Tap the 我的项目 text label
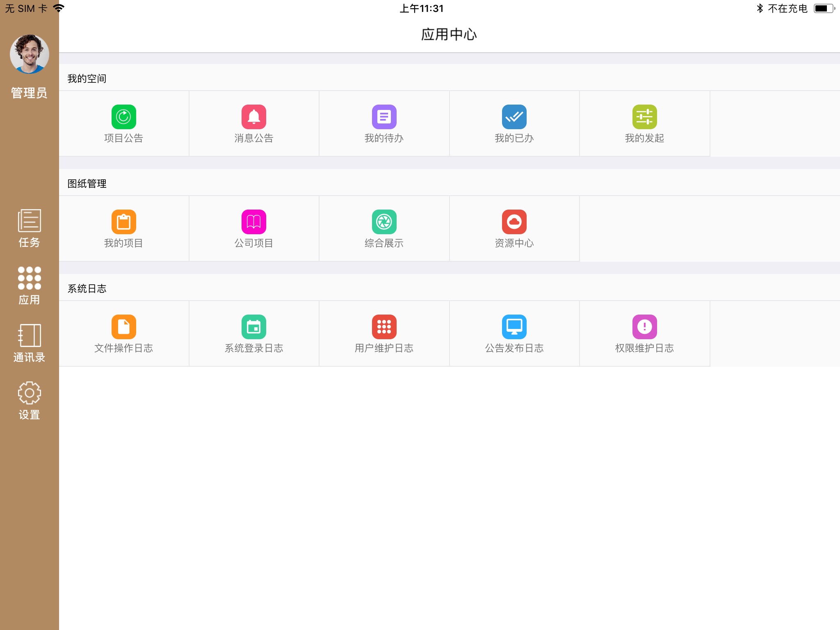The image size is (840, 630). tap(123, 243)
